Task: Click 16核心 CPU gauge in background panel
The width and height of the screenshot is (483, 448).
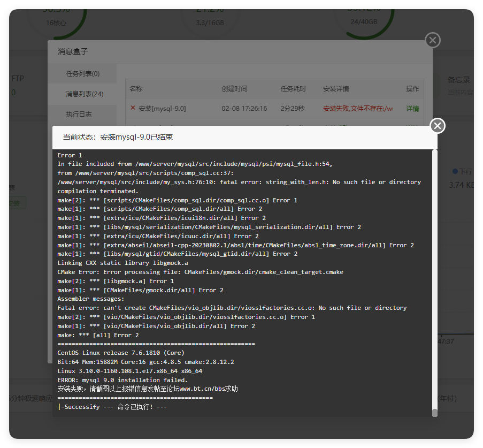Action: [56, 23]
